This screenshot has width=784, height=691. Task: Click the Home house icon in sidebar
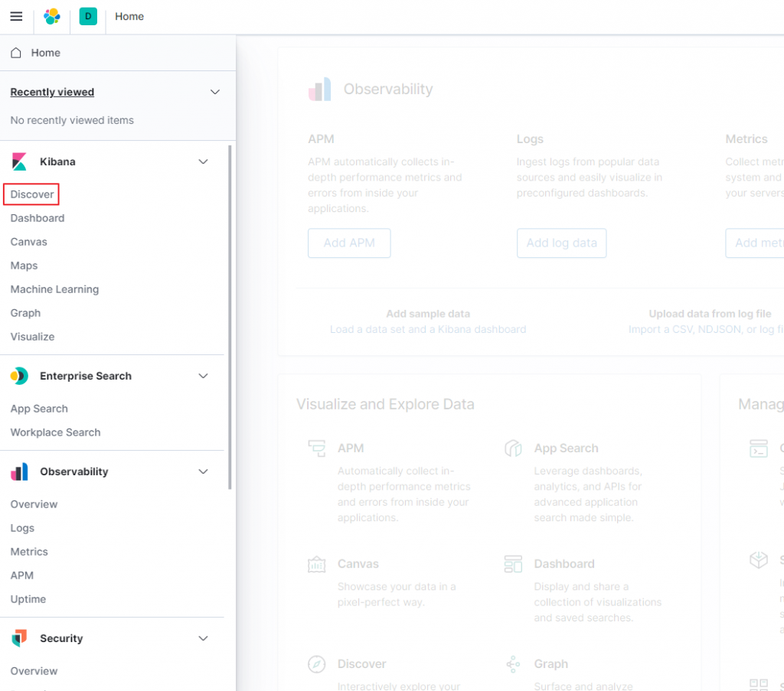[16, 53]
